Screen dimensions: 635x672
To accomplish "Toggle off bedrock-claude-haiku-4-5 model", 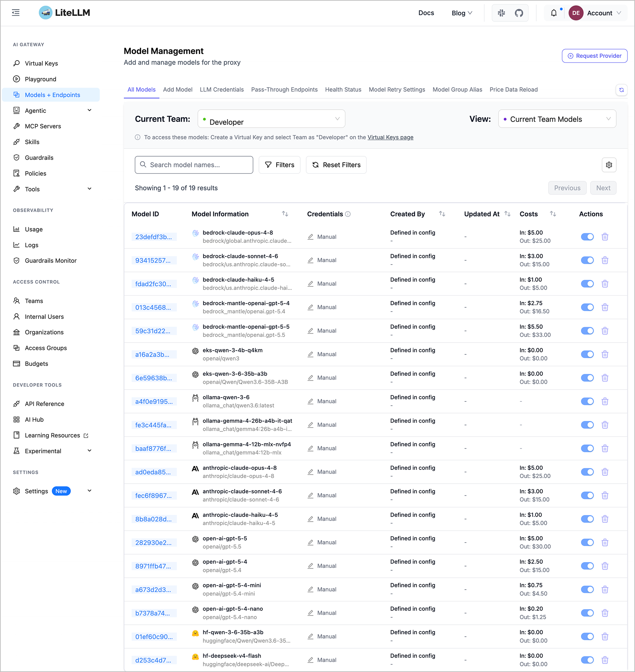I will [x=587, y=284].
